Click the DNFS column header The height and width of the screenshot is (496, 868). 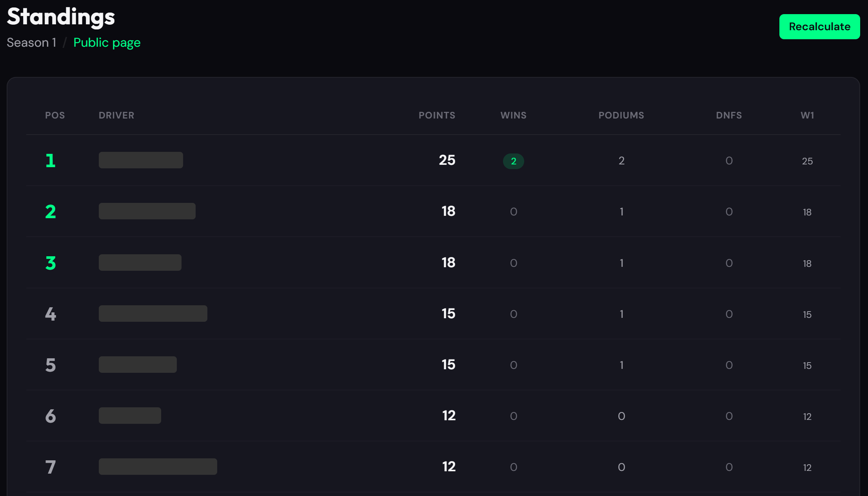pos(729,115)
